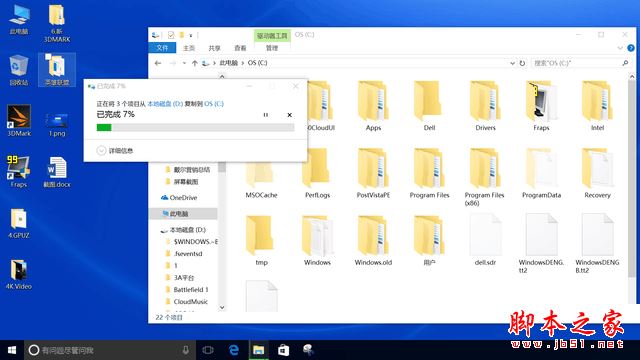640x360 pixels.
Task: Open the Battlefield 1 folder in tree
Action: click(187, 290)
